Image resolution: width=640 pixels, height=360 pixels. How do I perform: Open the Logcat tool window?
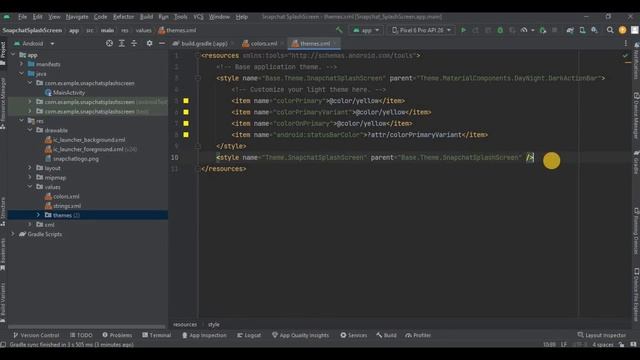pyautogui.click(x=249, y=335)
